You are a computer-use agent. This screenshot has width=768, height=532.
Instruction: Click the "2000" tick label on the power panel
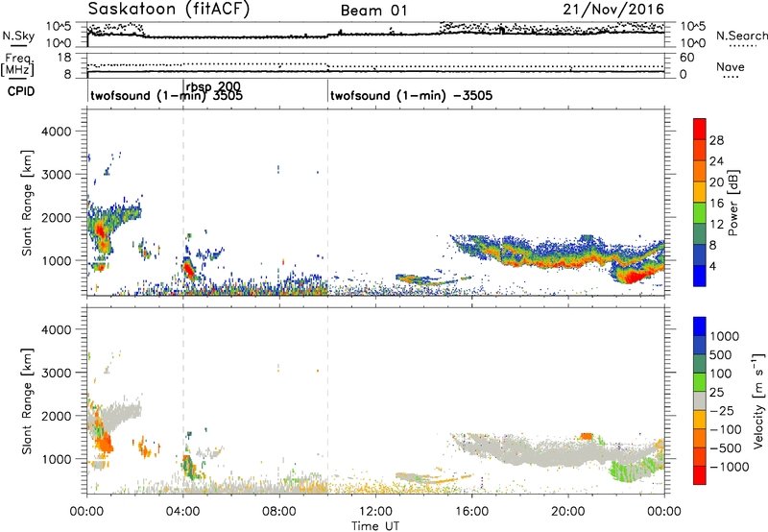tap(56, 217)
